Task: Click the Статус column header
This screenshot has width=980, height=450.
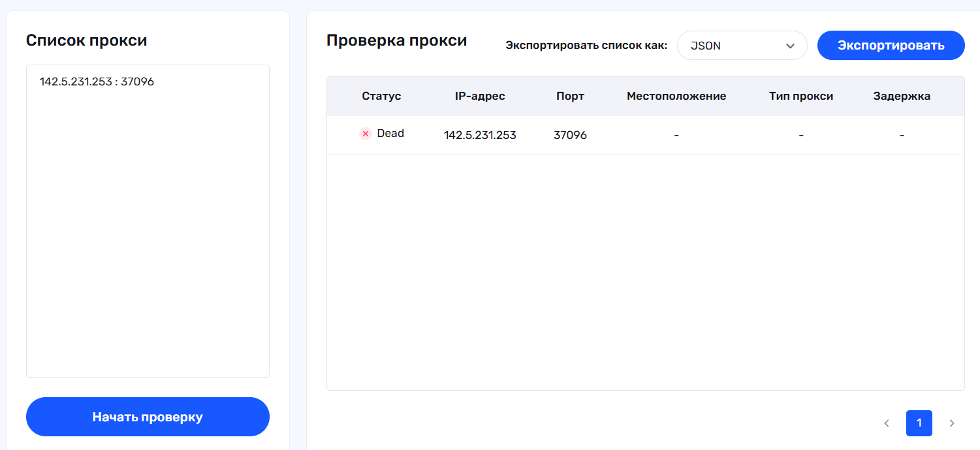Action: tap(381, 97)
